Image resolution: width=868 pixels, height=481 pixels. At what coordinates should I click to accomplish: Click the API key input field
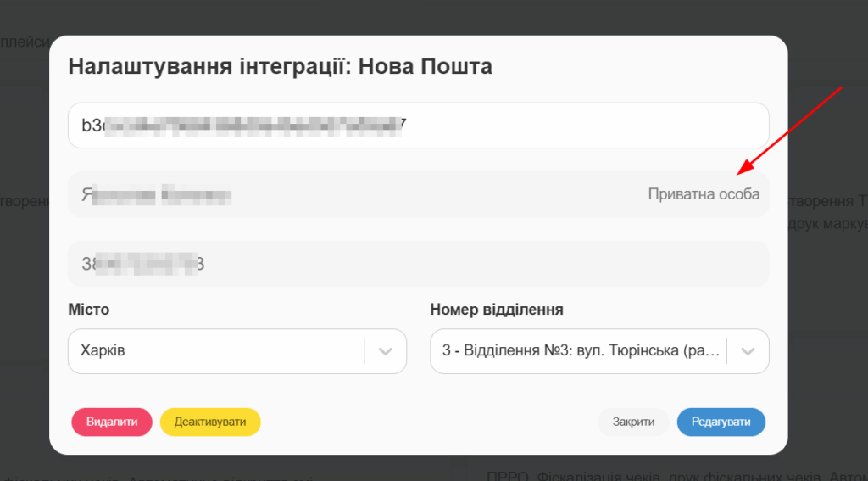pyautogui.click(x=419, y=126)
